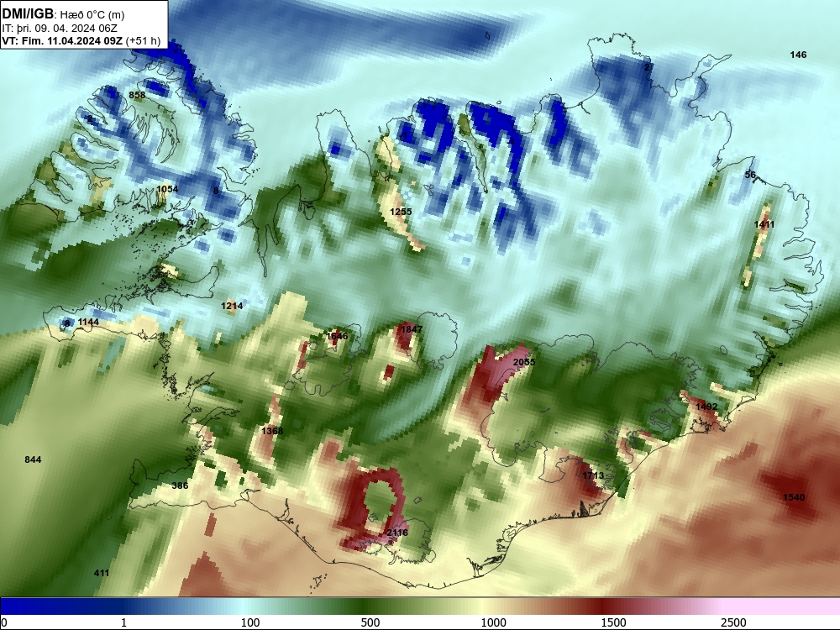The width and height of the screenshot is (840, 630).
Task: Click the 1 tick on the color scale
Action: coord(123,622)
